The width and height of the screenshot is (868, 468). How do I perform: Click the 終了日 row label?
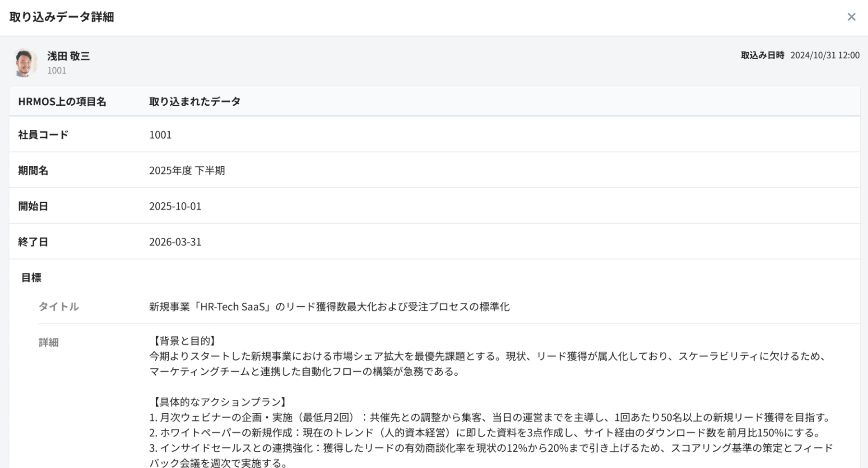pos(33,242)
